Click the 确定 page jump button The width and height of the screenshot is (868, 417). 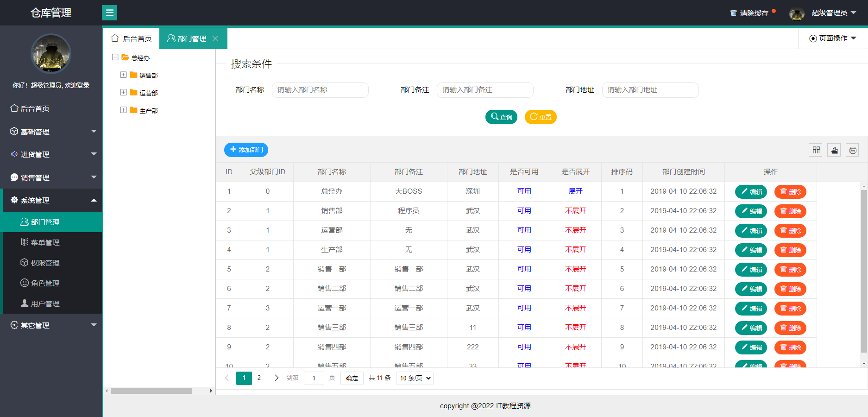coord(352,378)
